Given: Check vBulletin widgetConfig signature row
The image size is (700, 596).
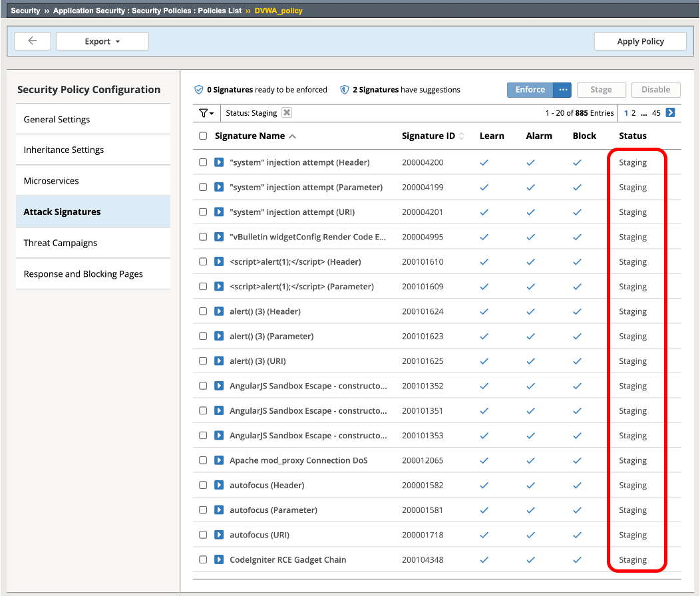Looking at the screenshot, I should 203,237.
